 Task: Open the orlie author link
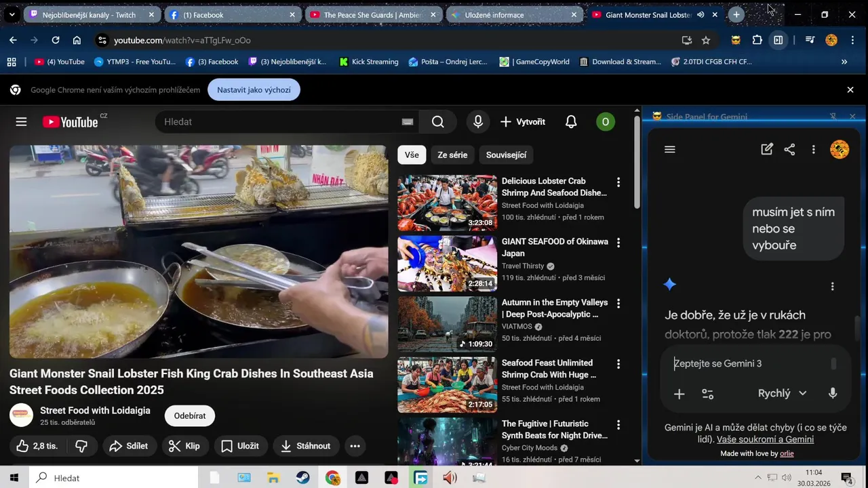(x=787, y=453)
